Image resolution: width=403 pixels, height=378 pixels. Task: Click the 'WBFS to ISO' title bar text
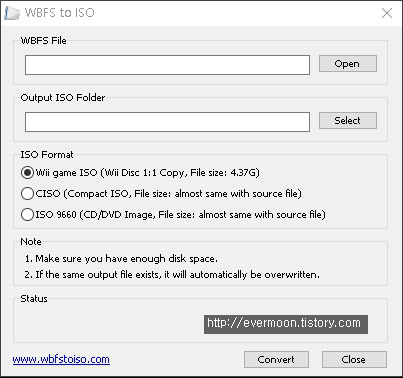(60, 13)
